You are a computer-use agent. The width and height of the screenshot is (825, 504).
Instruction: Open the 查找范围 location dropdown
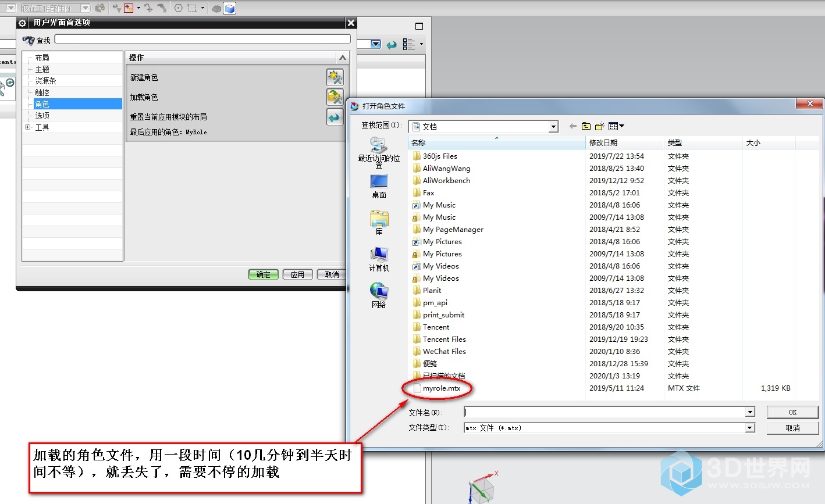pyautogui.click(x=553, y=127)
